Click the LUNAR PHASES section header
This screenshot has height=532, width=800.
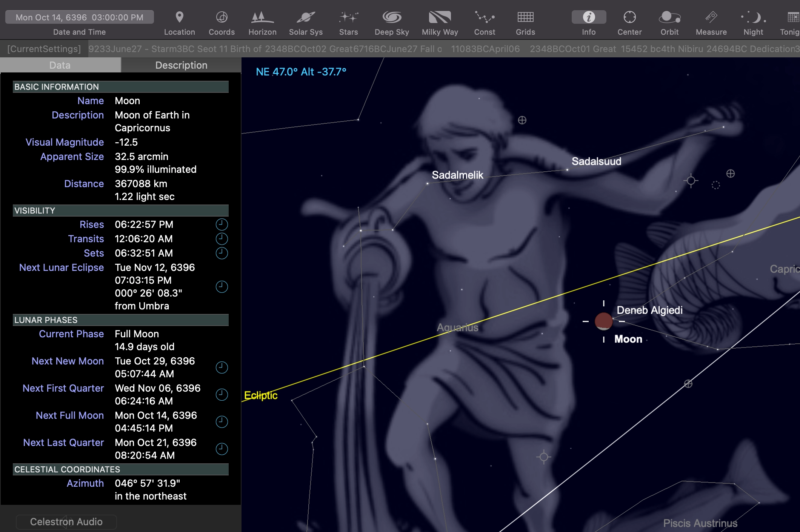(121, 320)
